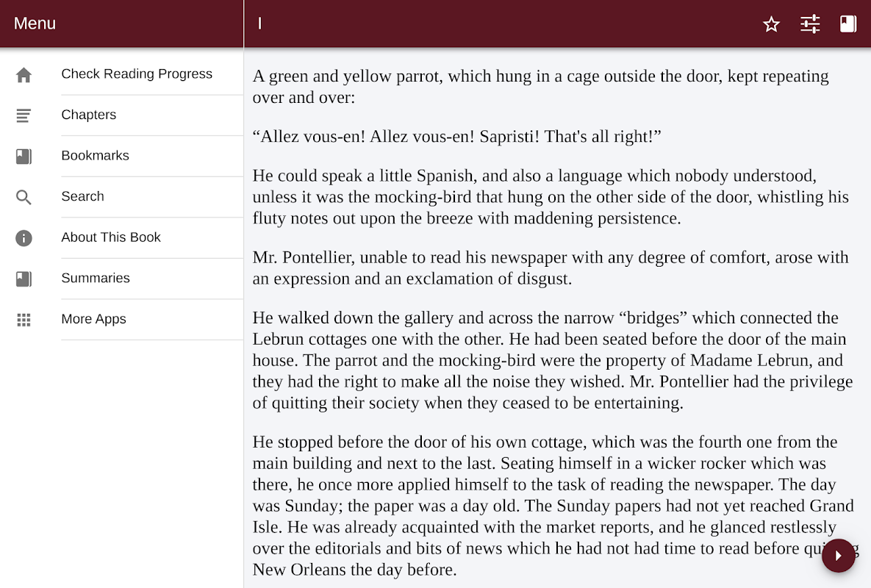871x588 pixels.
Task: Click the Menu header title
Action: (x=35, y=24)
